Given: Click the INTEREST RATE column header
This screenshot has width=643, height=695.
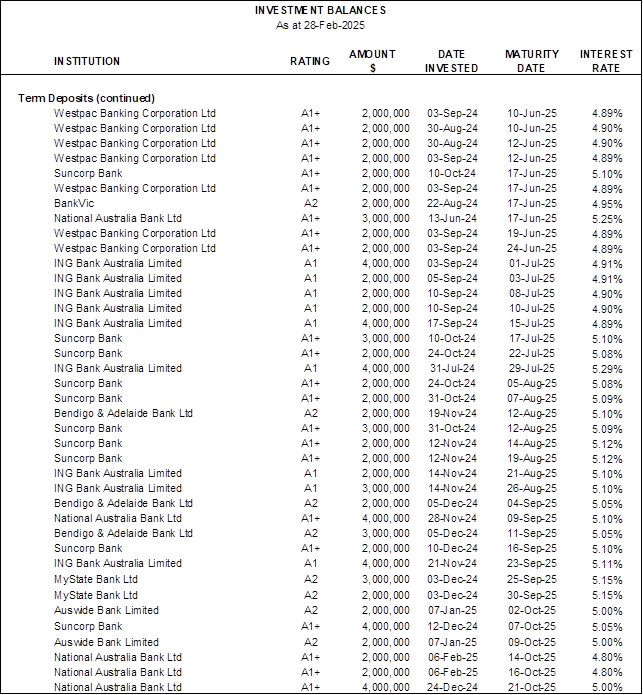Looking at the screenshot, I should 606,61.
